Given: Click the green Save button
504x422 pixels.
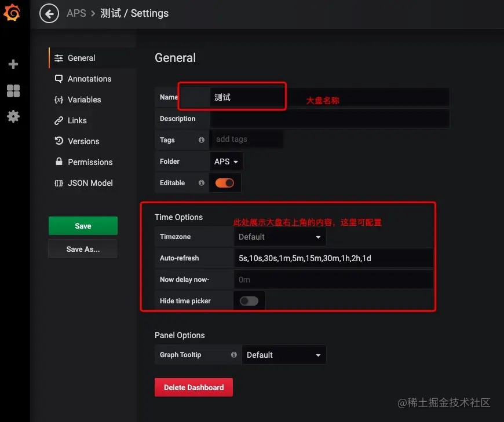Looking at the screenshot, I should (82, 226).
